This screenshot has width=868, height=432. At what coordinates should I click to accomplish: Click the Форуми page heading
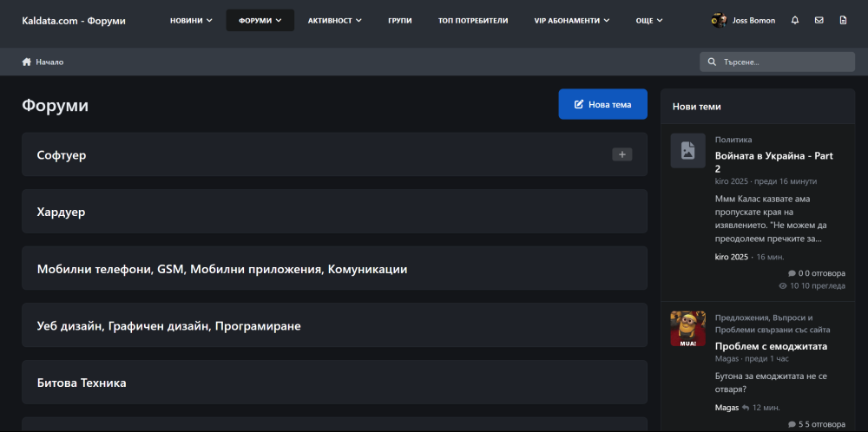coord(55,105)
